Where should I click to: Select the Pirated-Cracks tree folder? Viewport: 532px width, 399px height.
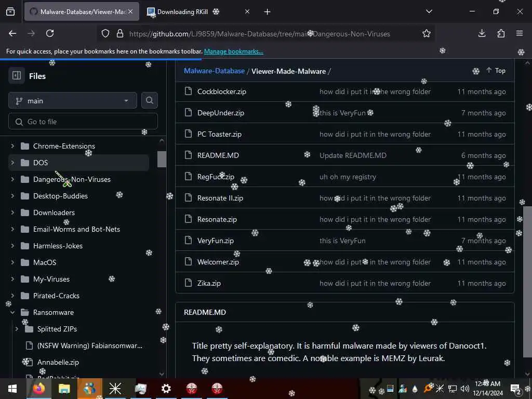point(56,296)
